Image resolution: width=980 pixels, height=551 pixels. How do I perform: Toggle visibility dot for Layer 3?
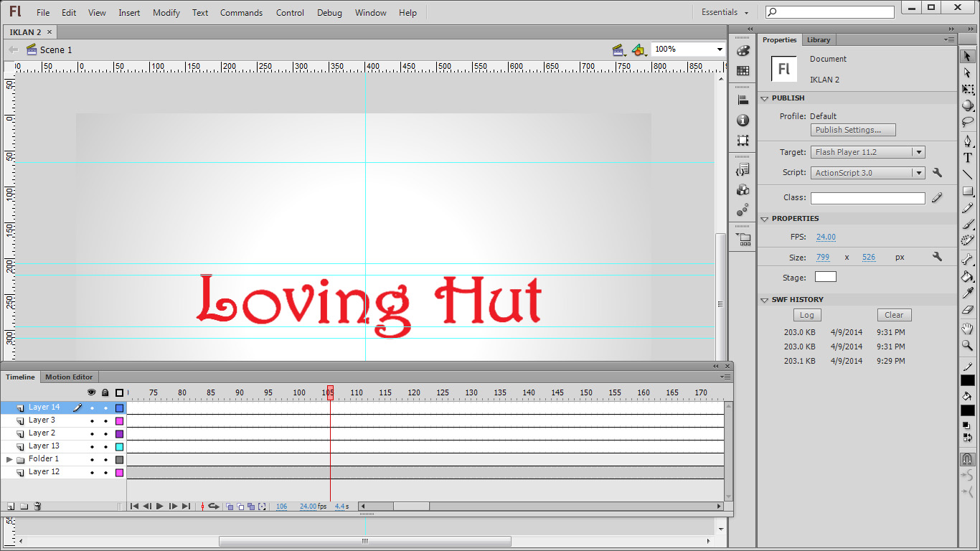[92, 421]
